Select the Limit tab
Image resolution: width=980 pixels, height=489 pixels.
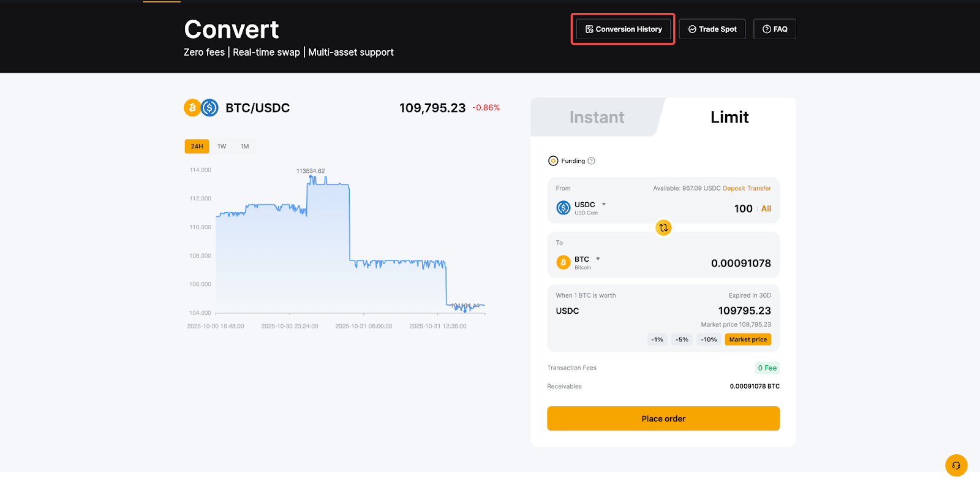pos(729,117)
